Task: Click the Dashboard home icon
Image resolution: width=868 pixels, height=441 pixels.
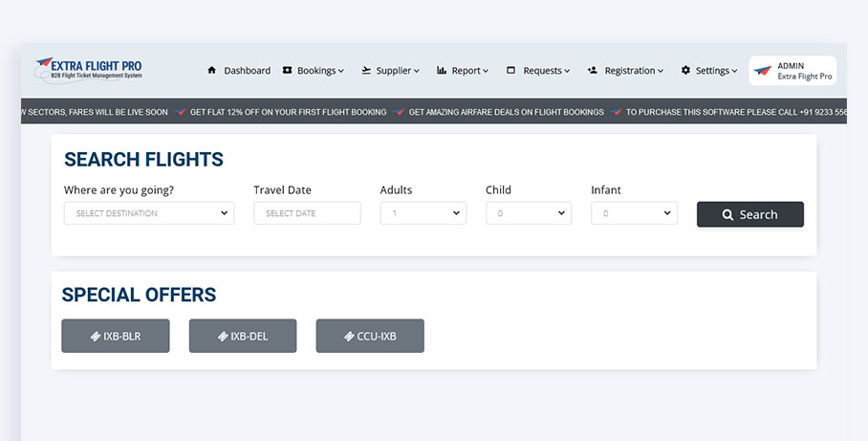Action: click(x=212, y=71)
